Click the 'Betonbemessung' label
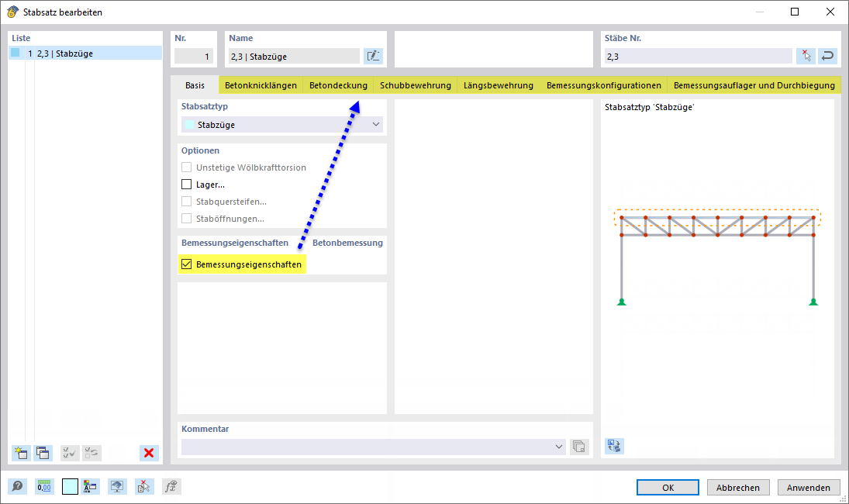Image resolution: width=849 pixels, height=504 pixels. point(347,243)
